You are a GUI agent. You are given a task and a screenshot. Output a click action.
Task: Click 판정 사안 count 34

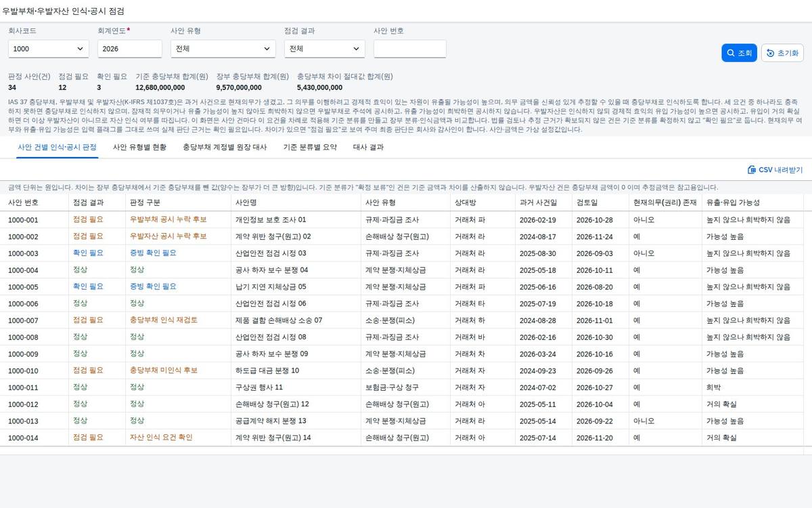click(12, 87)
